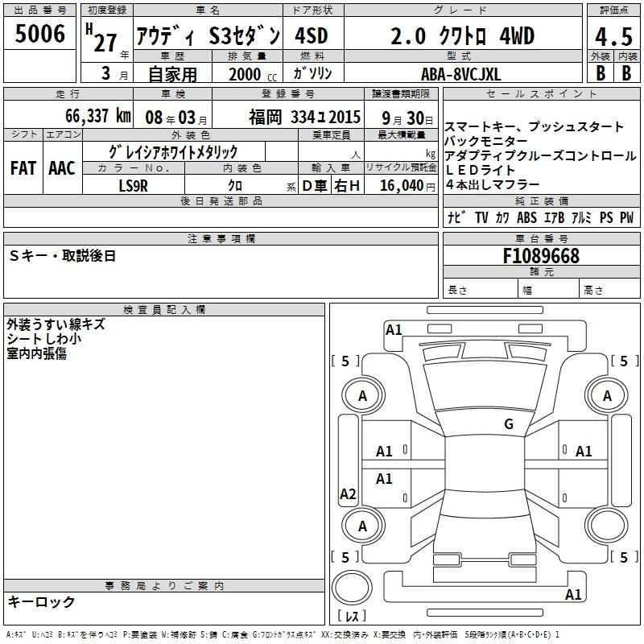The height and width of the screenshot is (644, 644).
Task: Select the spare tire circle above レス
Action: pyautogui.click(x=352, y=588)
